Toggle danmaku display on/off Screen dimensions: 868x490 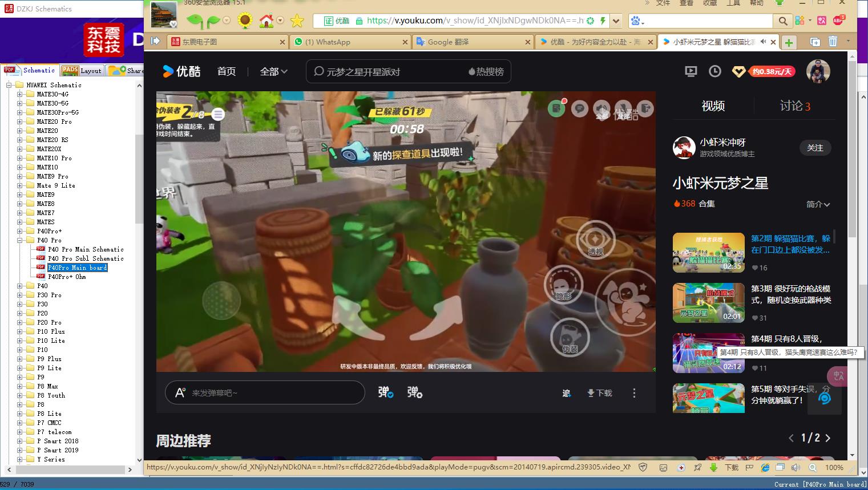386,392
